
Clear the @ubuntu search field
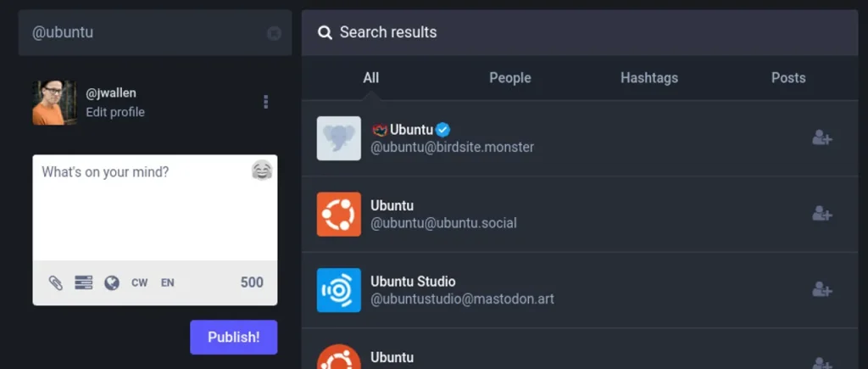pos(274,33)
